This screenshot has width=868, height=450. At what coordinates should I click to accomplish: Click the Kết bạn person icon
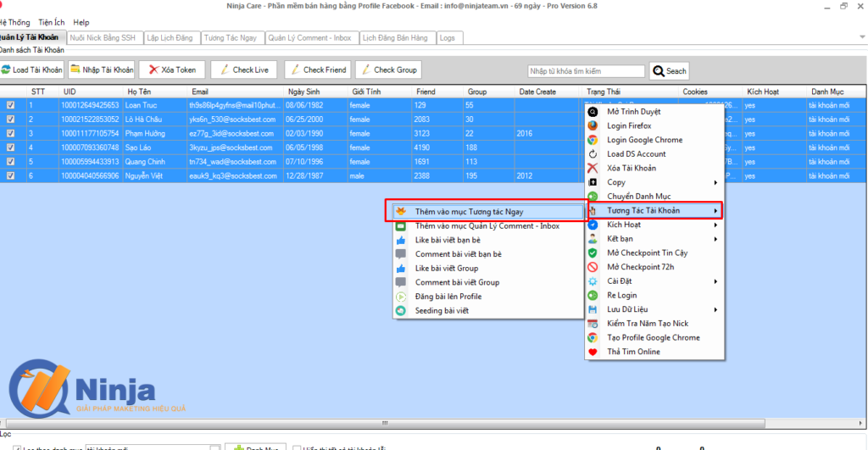(593, 239)
